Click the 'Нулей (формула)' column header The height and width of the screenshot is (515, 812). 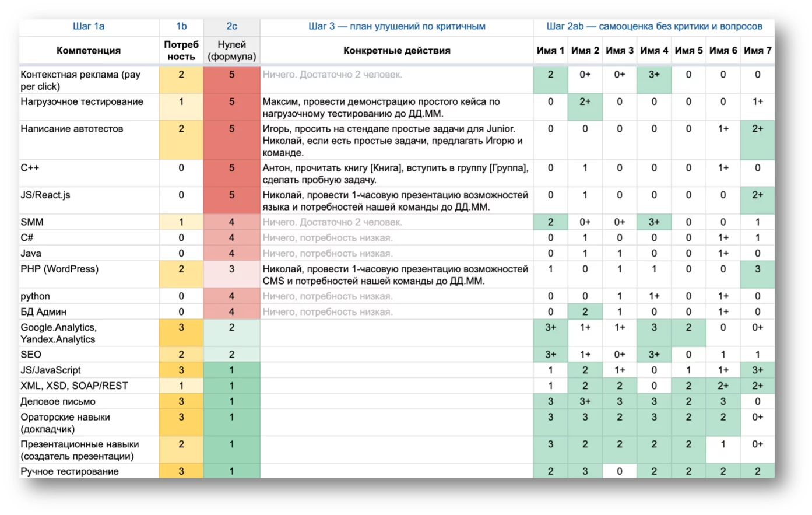(x=231, y=51)
